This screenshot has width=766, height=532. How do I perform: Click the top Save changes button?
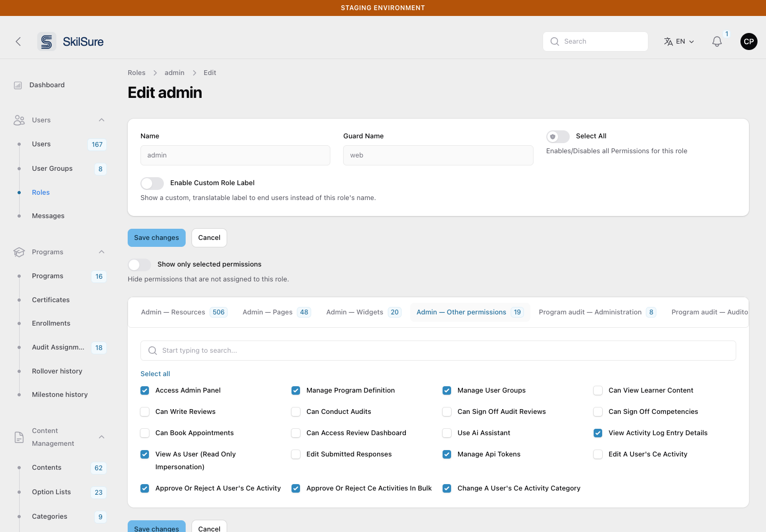(156, 238)
